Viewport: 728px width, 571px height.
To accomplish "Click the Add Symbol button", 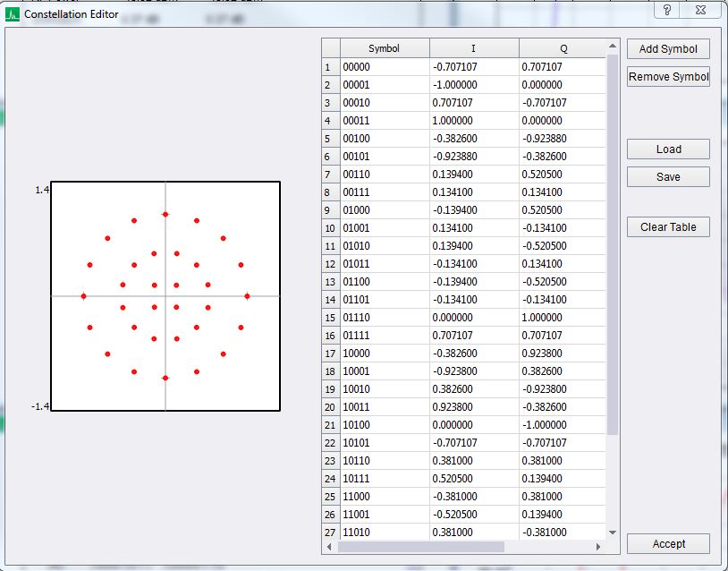I will tap(668, 49).
